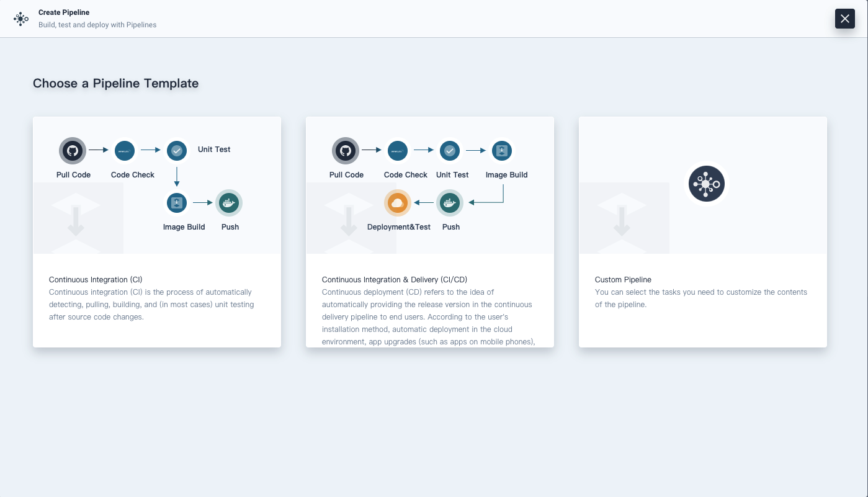Select the Docker Push icon in CI template
Viewport: 868px width, 497px height.
click(x=229, y=202)
